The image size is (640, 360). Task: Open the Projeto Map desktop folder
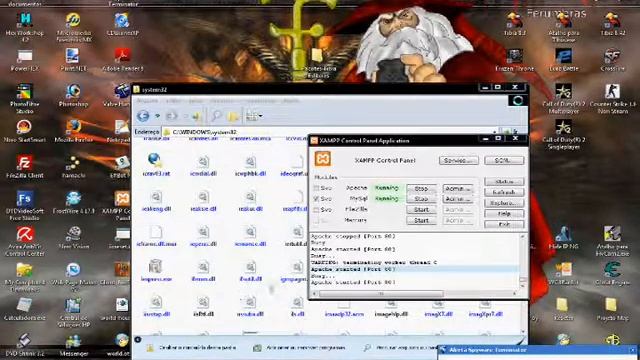tap(612, 309)
